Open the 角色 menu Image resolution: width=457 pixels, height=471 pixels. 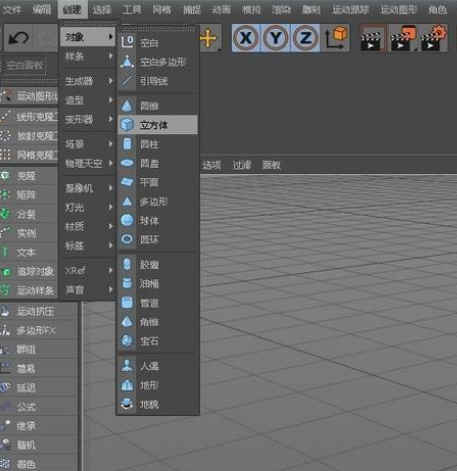tap(438, 10)
